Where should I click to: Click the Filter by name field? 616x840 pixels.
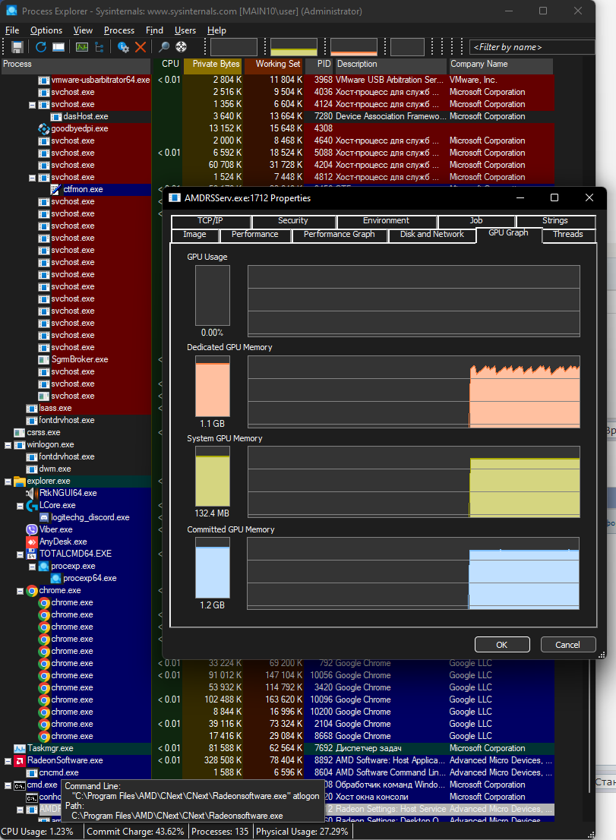532,47
